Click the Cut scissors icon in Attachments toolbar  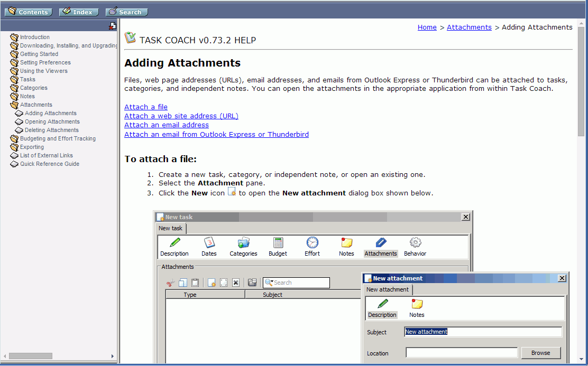tap(171, 283)
